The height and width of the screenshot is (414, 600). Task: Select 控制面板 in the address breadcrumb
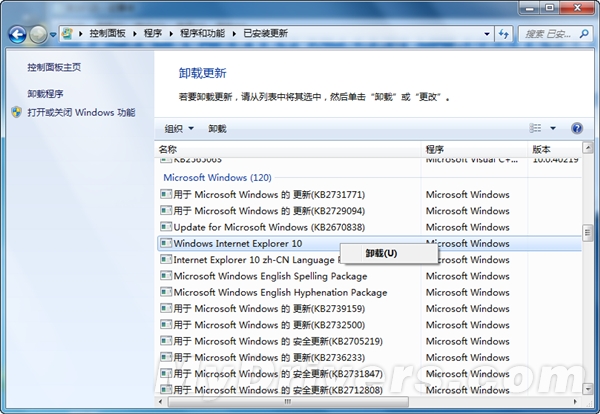(108, 34)
